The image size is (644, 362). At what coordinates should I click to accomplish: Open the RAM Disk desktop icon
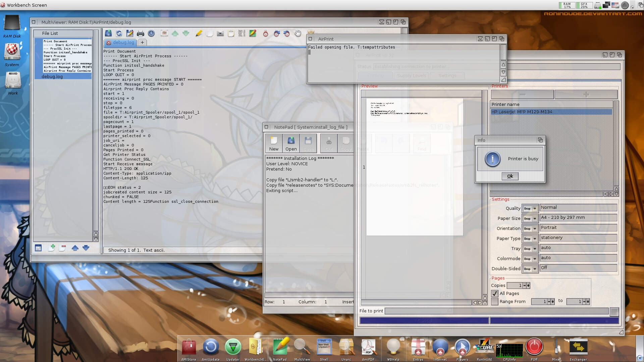pyautogui.click(x=12, y=27)
